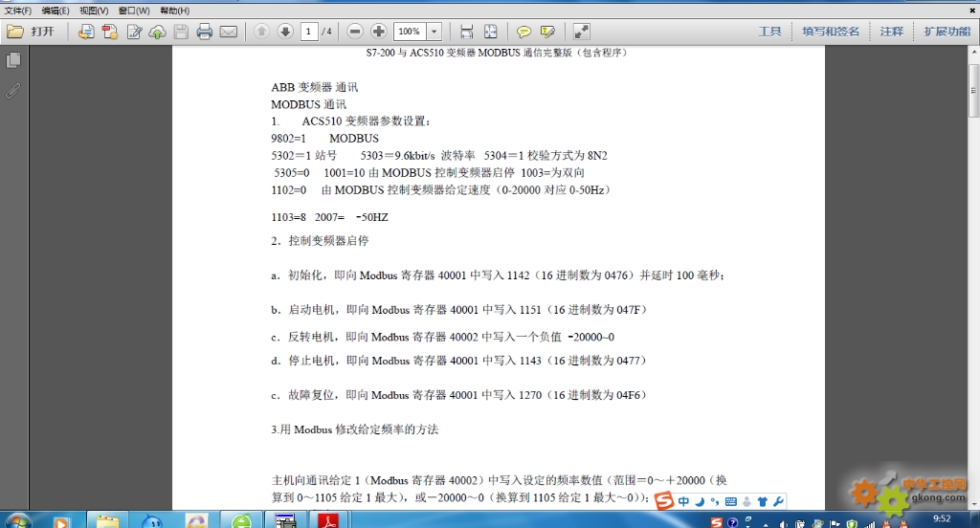
Task: Click the system tray clock 9:52
Action: [x=942, y=518]
